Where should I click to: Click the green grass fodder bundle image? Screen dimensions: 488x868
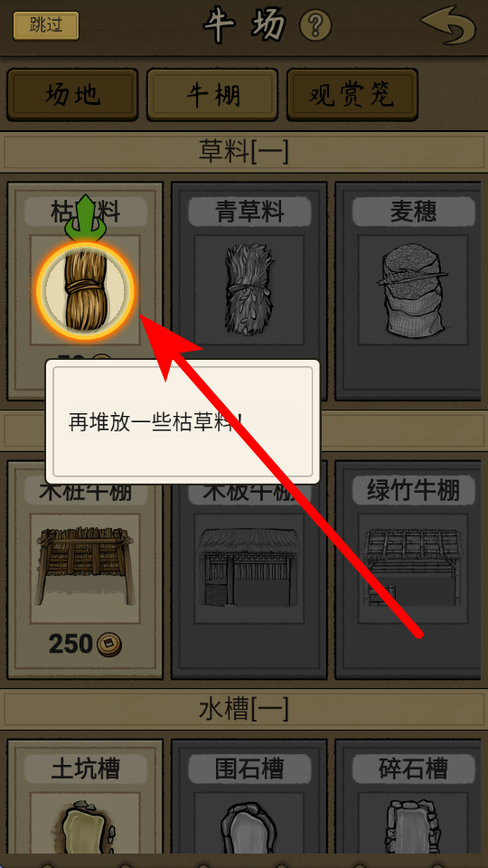[249, 289]
